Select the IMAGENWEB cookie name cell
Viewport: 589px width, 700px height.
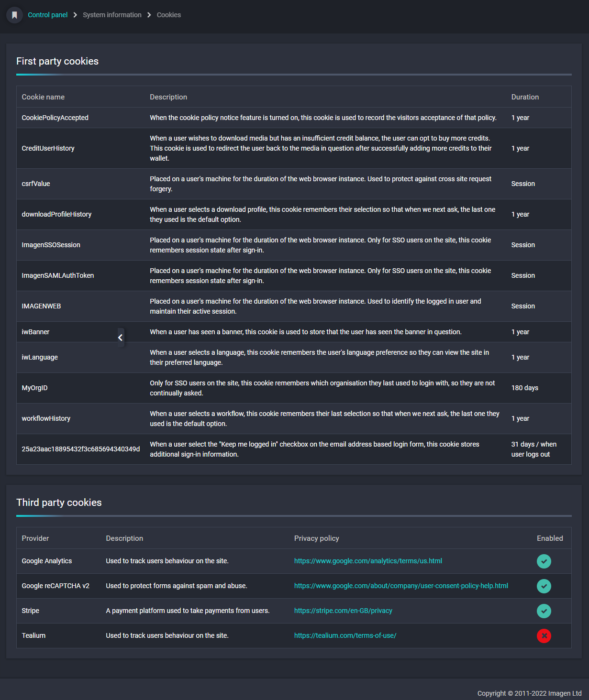[41, 306]
